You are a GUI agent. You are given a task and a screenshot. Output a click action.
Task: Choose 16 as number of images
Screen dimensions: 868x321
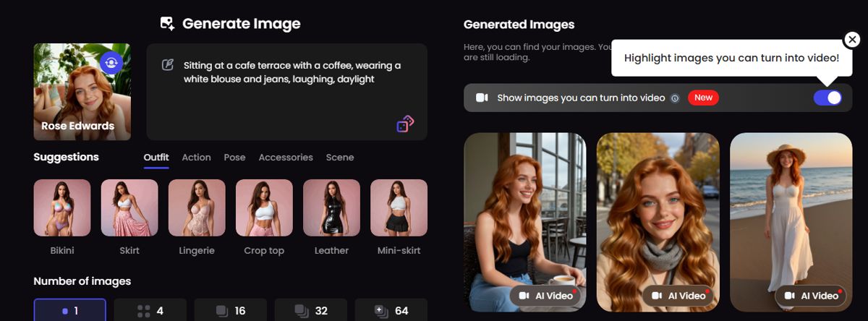click(231, 310)
